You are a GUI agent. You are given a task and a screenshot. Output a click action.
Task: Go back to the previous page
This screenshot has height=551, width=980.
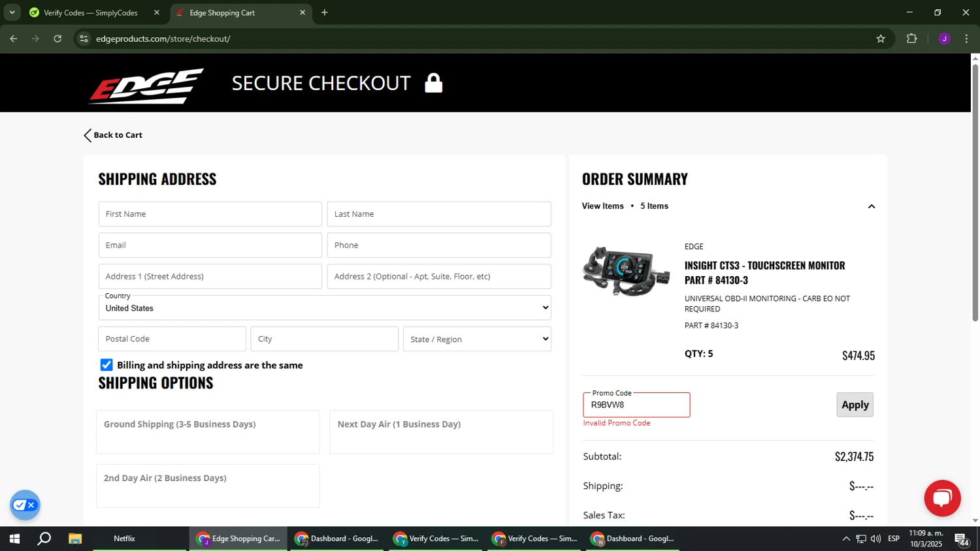[14, 39]
